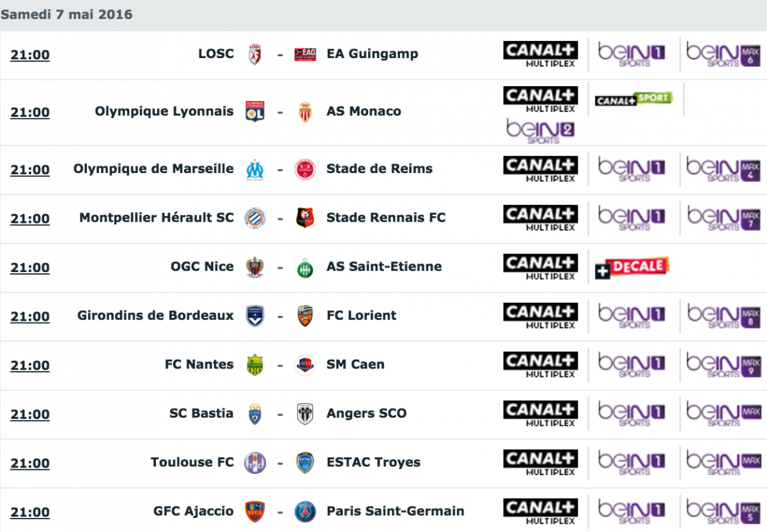Click beIN Sports Max 5 logo
This screenshot has width=767, height=532.
pyautogui.click(x=724, y=512)
